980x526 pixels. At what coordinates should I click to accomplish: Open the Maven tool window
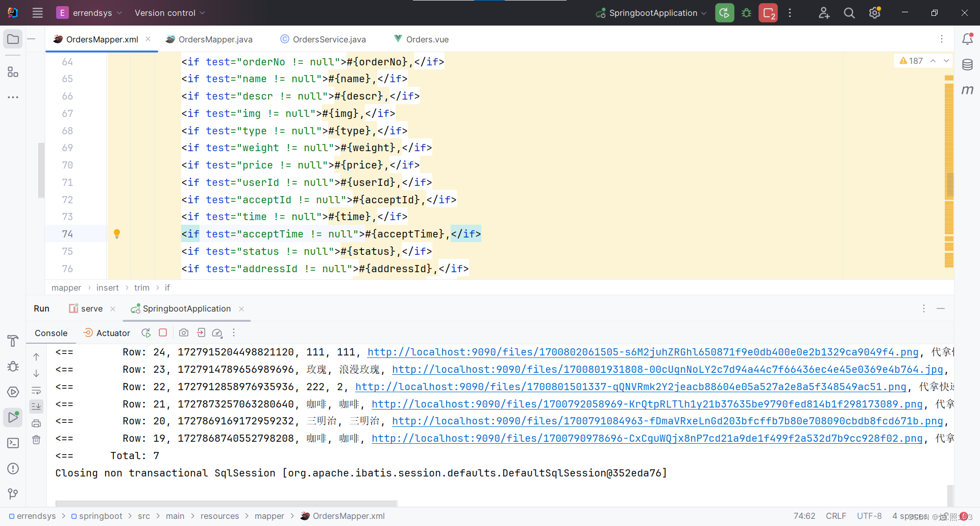coord(968,90)
